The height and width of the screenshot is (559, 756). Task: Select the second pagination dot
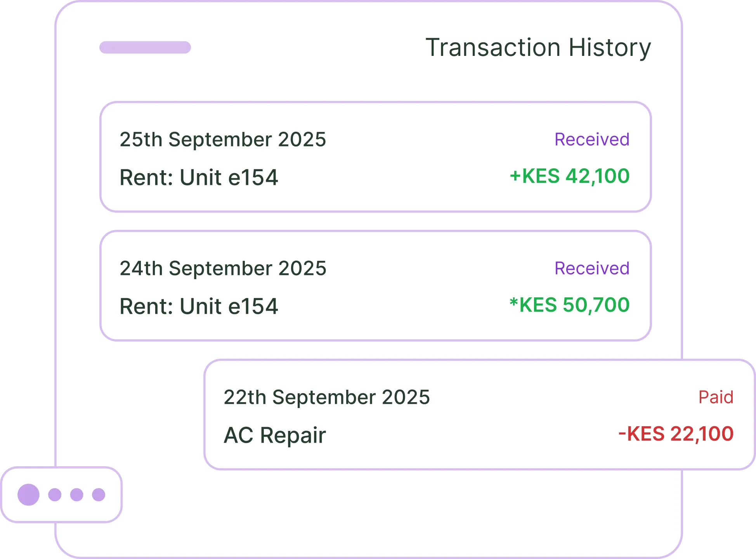click(55, 495)
